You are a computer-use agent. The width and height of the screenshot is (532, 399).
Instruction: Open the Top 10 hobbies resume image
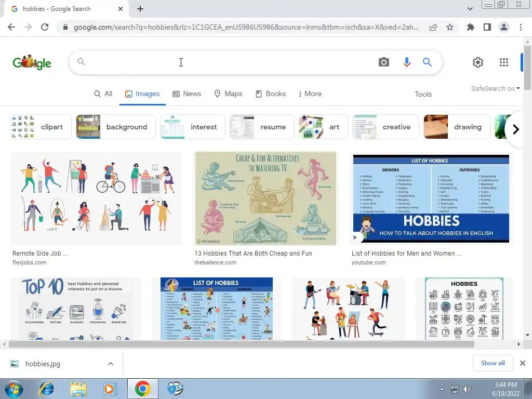pyautogui.click(x=76, y=309)
